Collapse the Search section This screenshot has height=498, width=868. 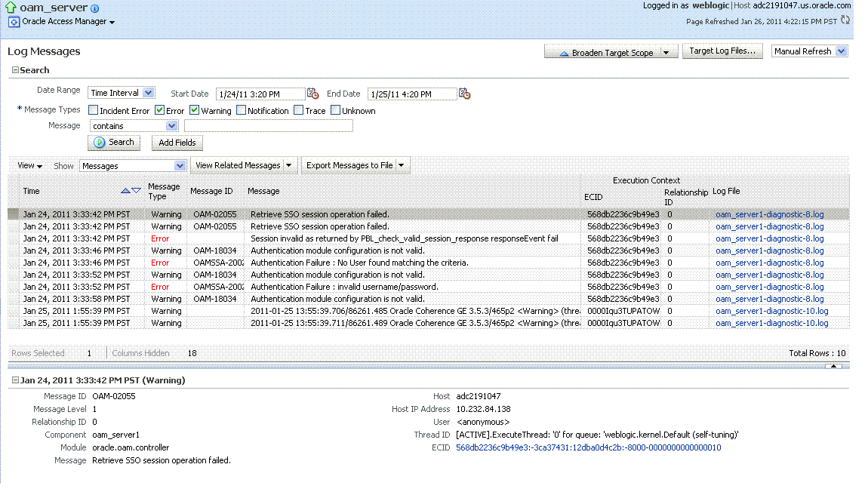point(14,69)
